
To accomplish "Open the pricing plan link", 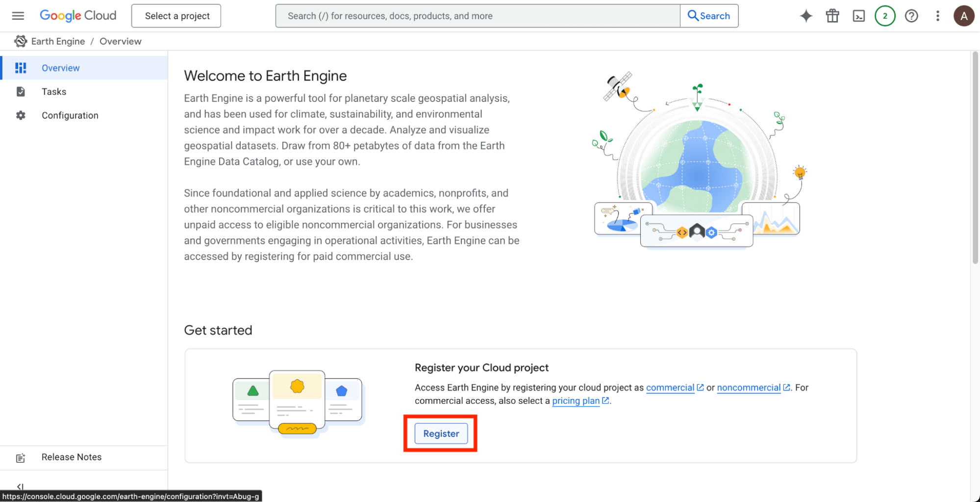I will pos(576,401).
